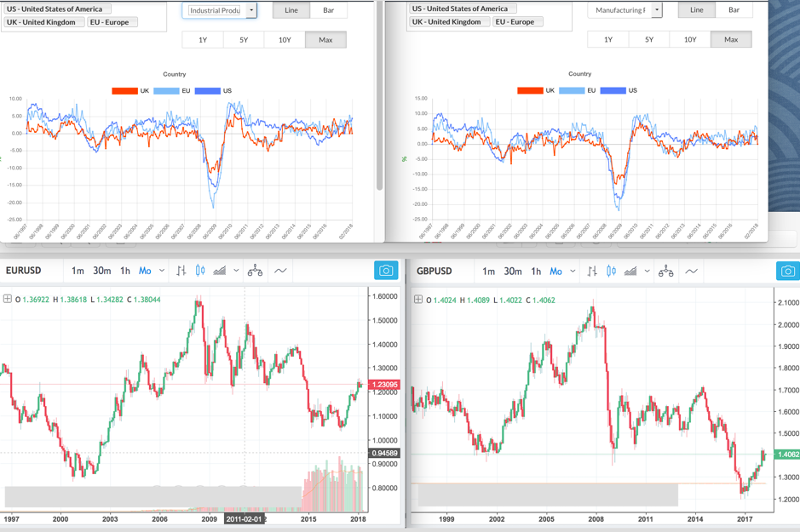Expand the EURUSD timeframe interval dropdown
Screen dimensions: 800x532
tap(162, 271)
